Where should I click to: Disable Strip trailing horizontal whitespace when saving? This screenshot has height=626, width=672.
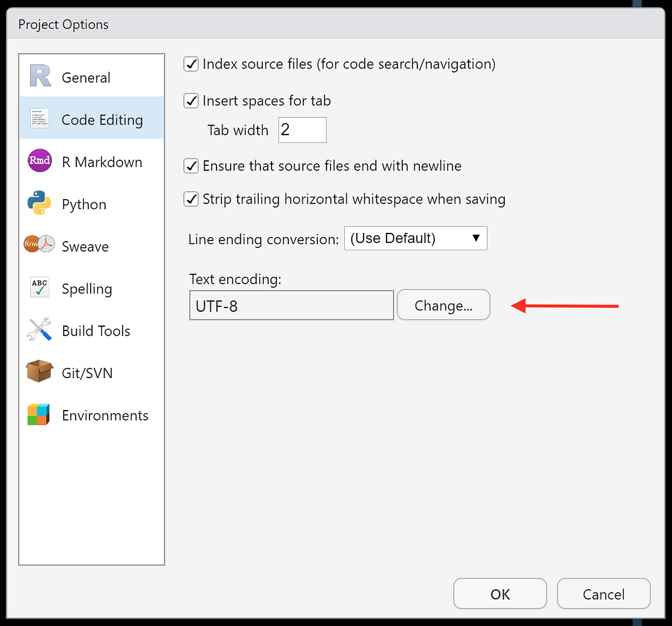point(191,198)
